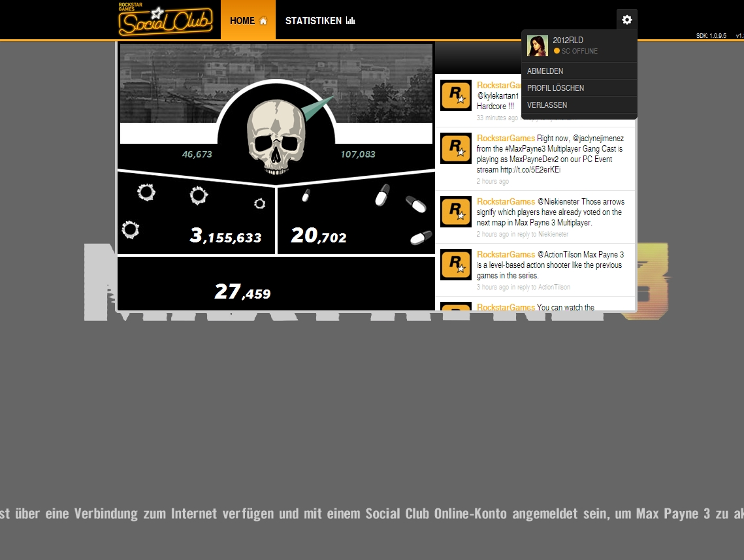Click the SDK: 1.0.9.5 version label
This screenshot has height=560, width=744.
[711, 35]
